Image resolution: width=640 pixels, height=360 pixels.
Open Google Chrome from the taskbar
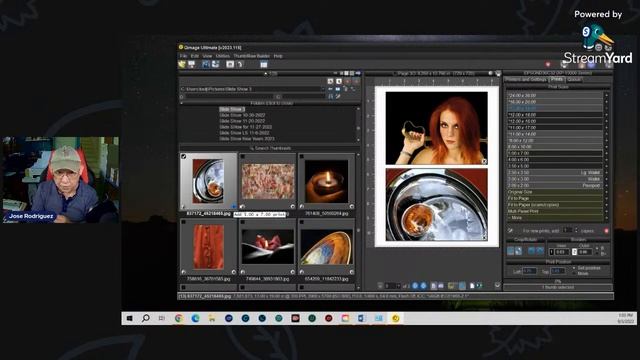178,318
